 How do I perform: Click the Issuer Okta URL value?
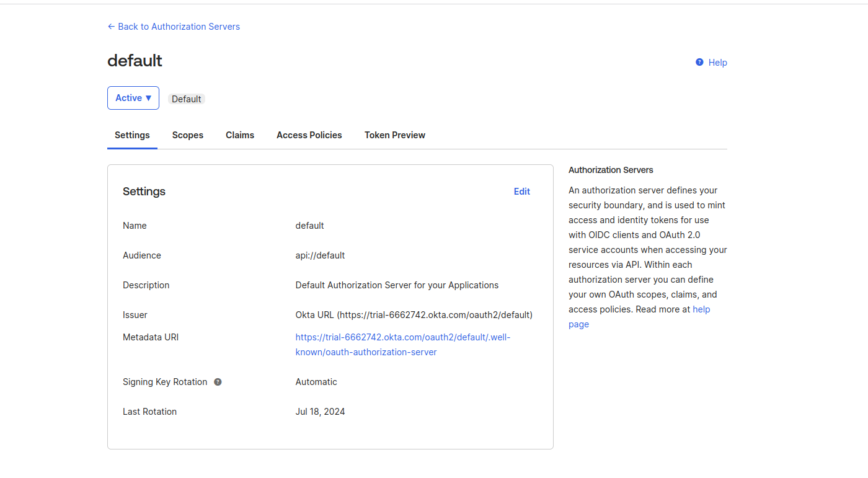(x=414, y=315)
